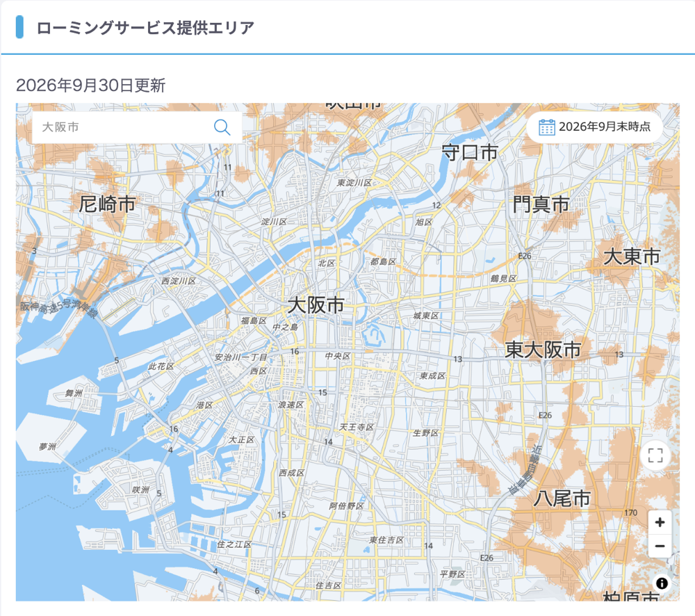Click the 大東市 map label
This screenshot has height=616, width=695.
click(632, 257)
